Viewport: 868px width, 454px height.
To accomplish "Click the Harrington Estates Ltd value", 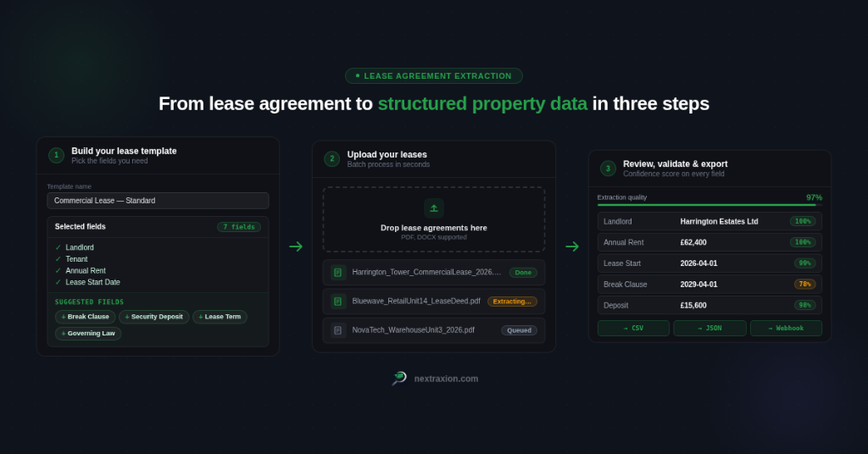I will click(x=719, y=222).
